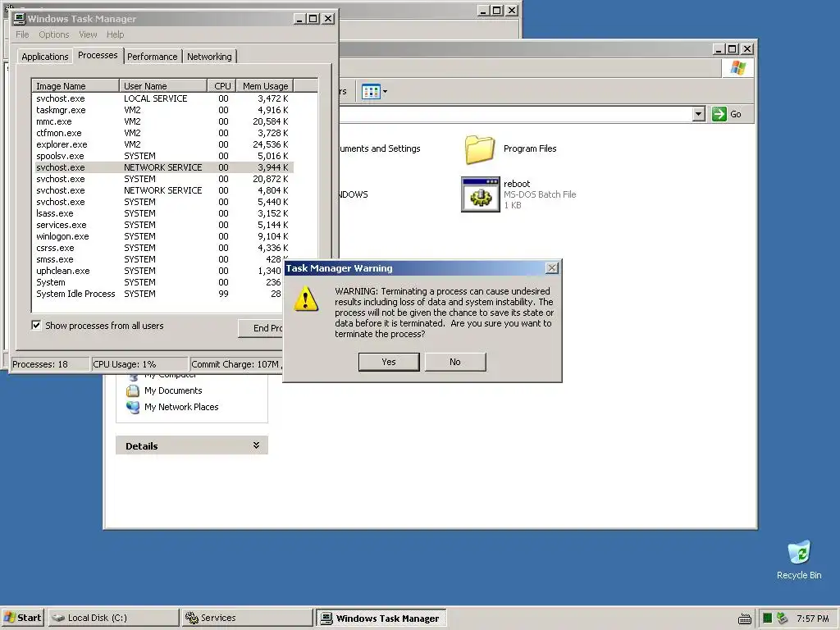The width and height of the screenshot is (840, 630).
Task: Click the keyboard tray icon
Action: 745,619
